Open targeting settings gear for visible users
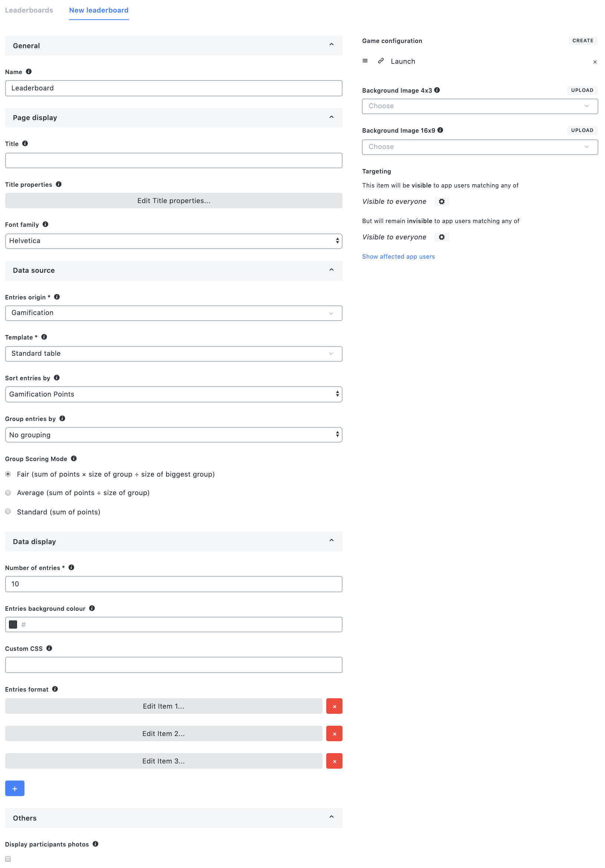 441,202
